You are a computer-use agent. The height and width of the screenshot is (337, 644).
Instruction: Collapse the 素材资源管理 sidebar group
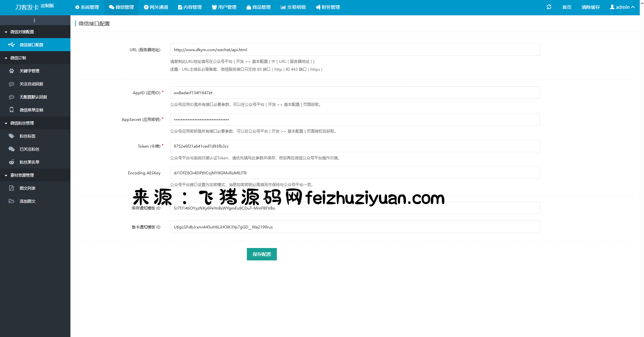click(22, 175)
